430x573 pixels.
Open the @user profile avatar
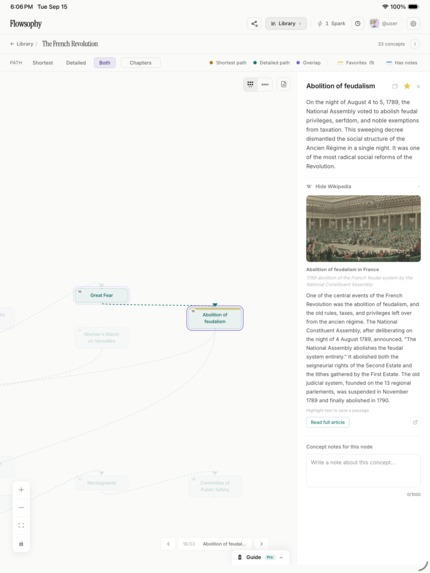pyautogui.click(x=374, y=24)
